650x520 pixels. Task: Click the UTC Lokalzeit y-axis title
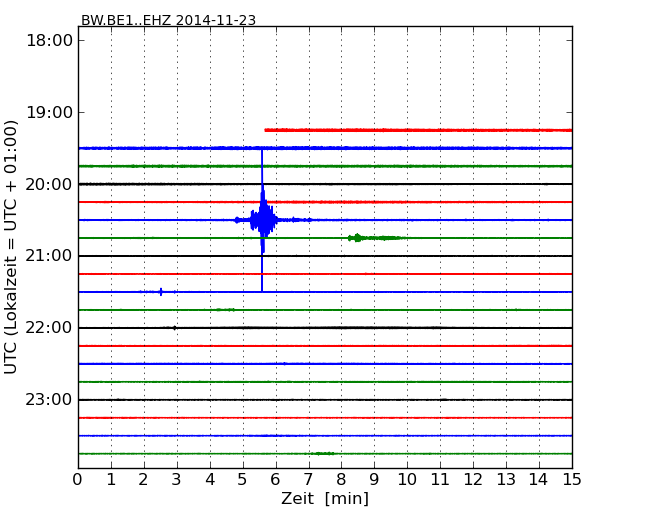[10, 247]
